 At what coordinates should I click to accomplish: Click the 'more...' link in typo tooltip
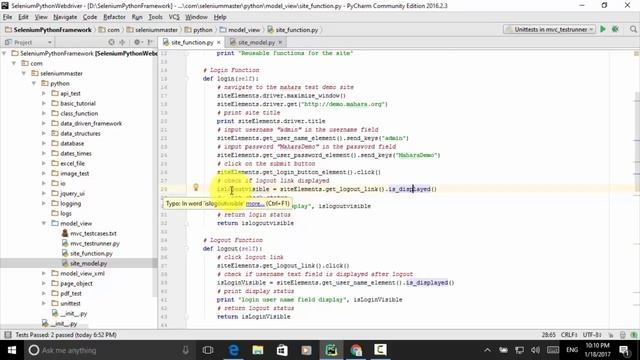pos(255,203)
